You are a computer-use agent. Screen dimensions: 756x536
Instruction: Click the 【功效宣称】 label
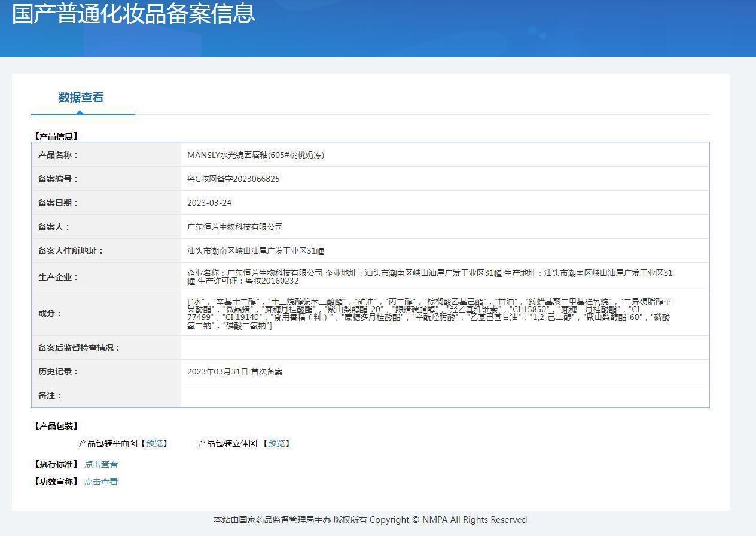[56, 482]
